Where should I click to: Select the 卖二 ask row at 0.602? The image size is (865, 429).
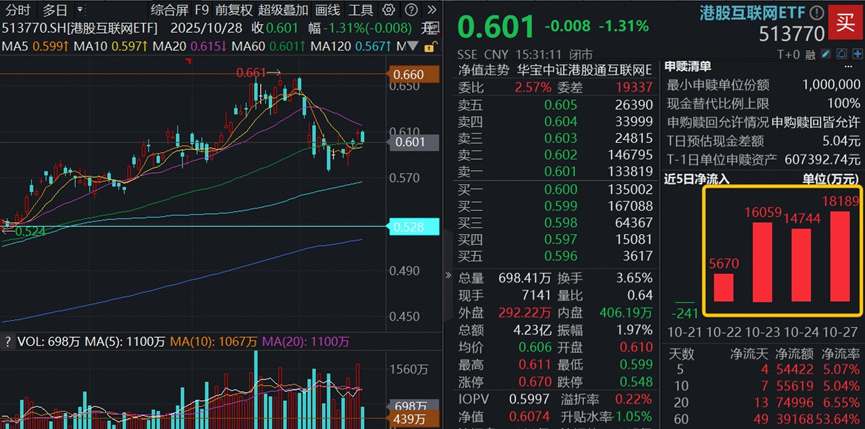click(555, 155)
